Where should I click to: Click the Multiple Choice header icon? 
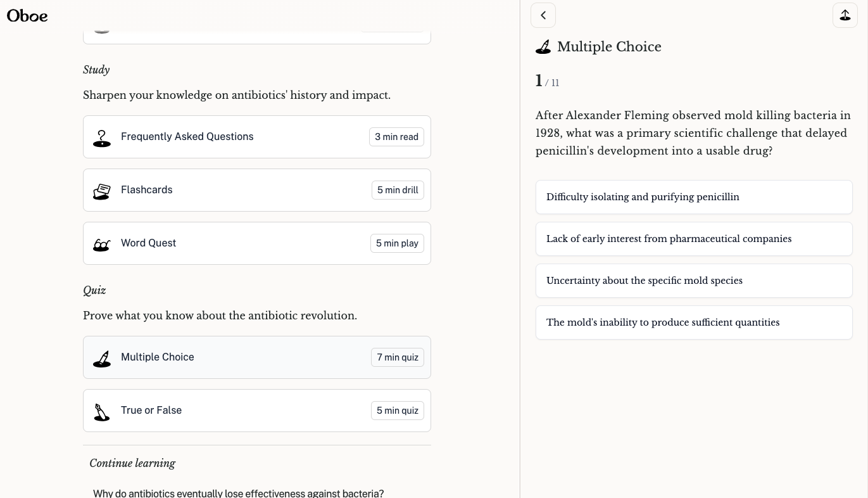pos(543,47)
